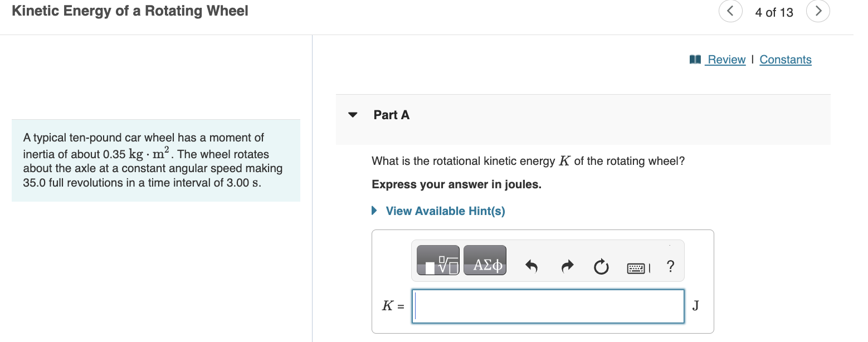Open the math templates palette
The image size is (868, 342).
coord(437,260)
